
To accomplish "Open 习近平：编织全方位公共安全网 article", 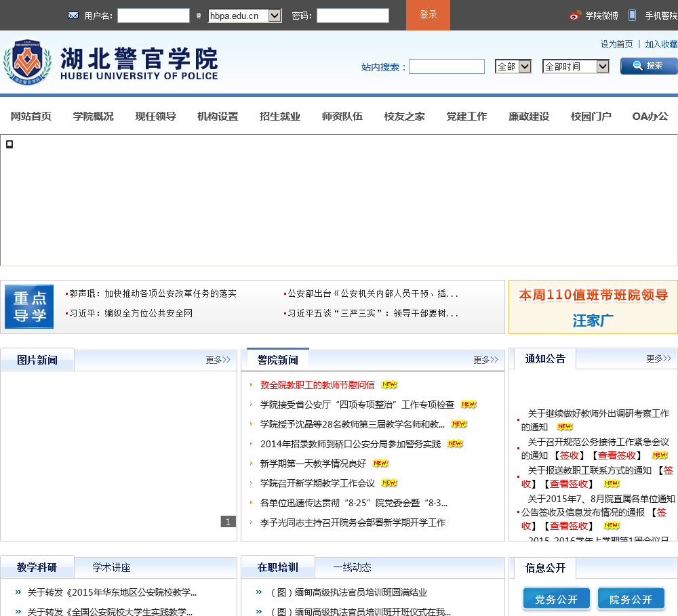I will point(131,313).
